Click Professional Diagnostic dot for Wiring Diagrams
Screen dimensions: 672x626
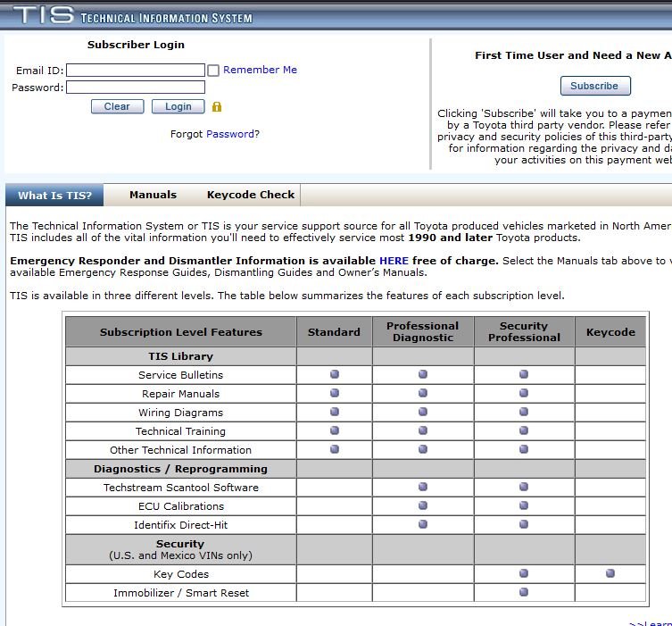coord(423,412)
